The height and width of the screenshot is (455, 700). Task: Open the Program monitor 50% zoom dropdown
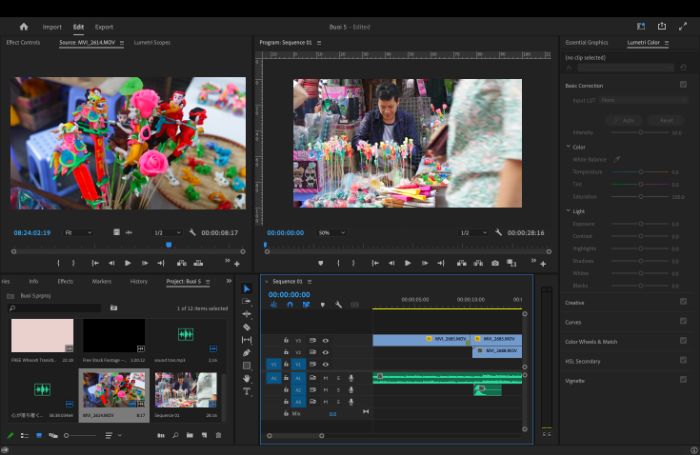(332, 233)
